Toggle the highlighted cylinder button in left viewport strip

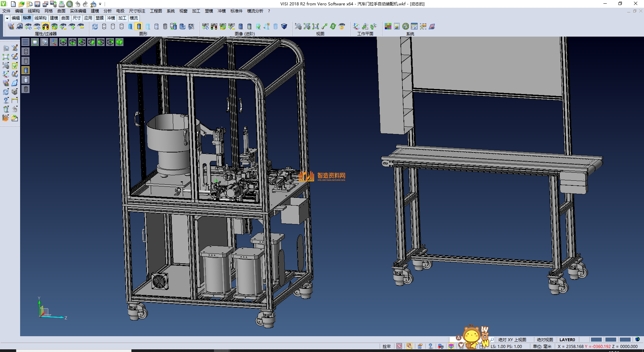click(26, 70)
